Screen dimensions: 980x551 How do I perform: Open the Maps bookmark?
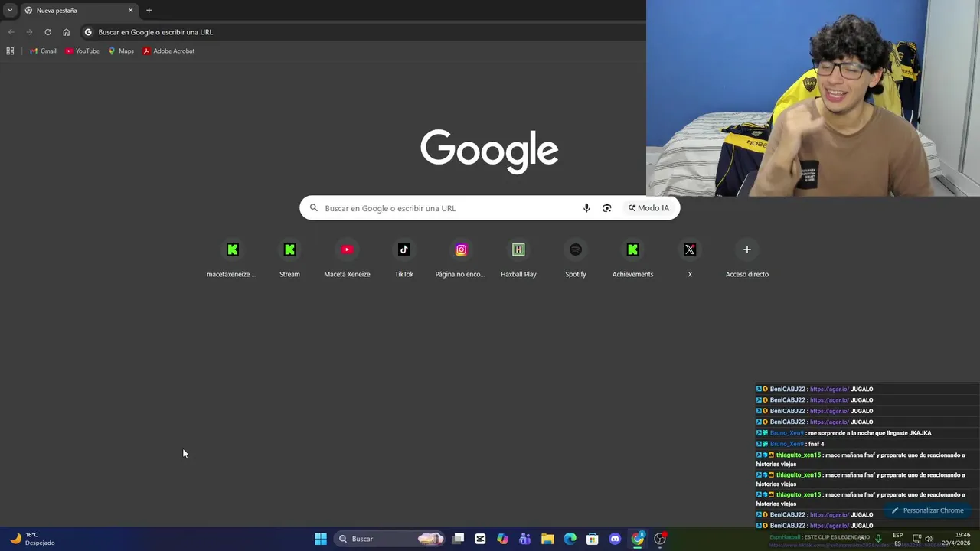121,51
